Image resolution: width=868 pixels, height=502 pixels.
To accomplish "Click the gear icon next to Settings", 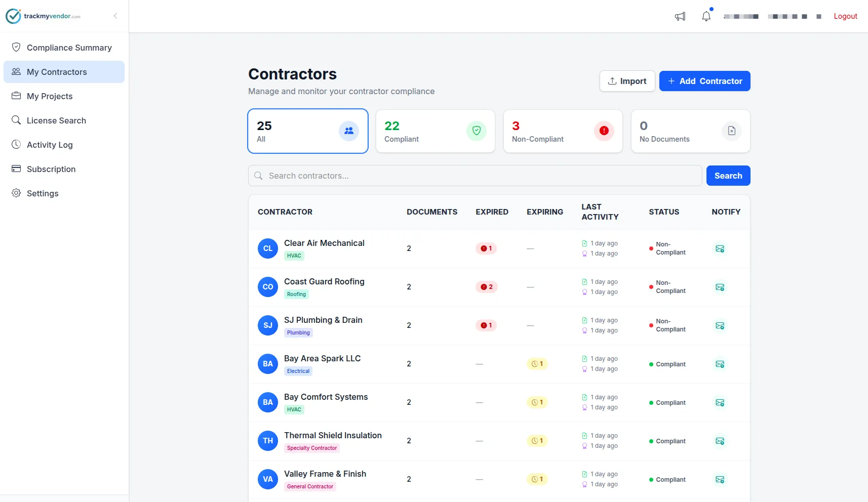I will pyautogui.click(x=16, y=193).
